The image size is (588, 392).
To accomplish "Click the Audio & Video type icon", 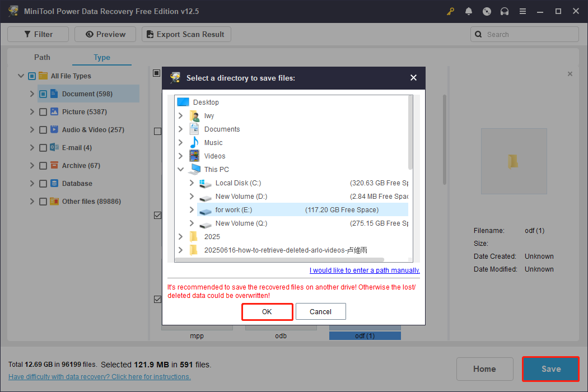I will coord(54,129).
